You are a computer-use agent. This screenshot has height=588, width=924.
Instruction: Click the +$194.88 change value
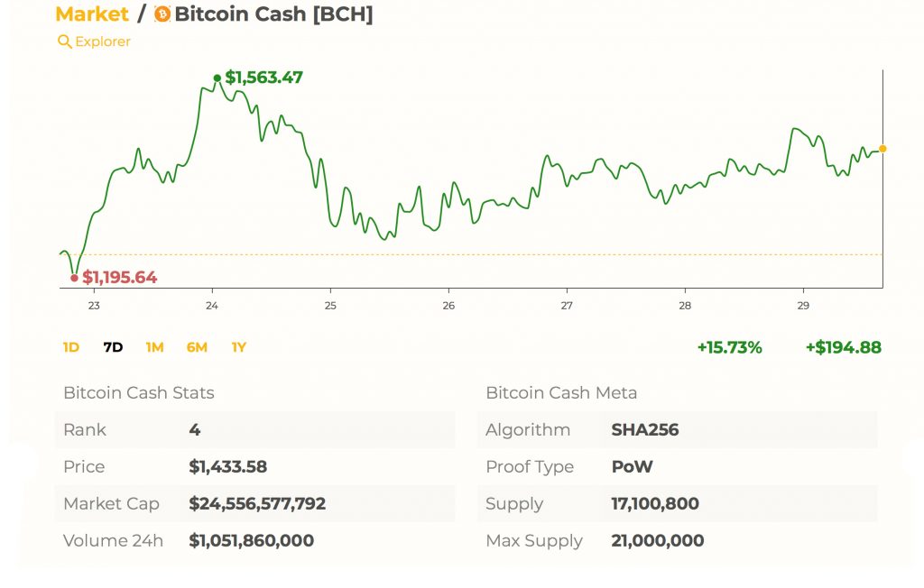842,347
